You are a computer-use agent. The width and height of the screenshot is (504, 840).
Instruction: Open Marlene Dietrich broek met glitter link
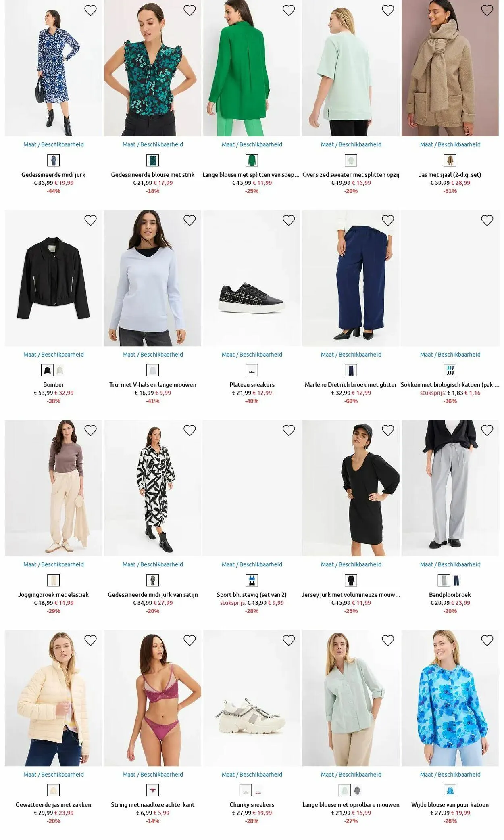click(x=351, y=384)
